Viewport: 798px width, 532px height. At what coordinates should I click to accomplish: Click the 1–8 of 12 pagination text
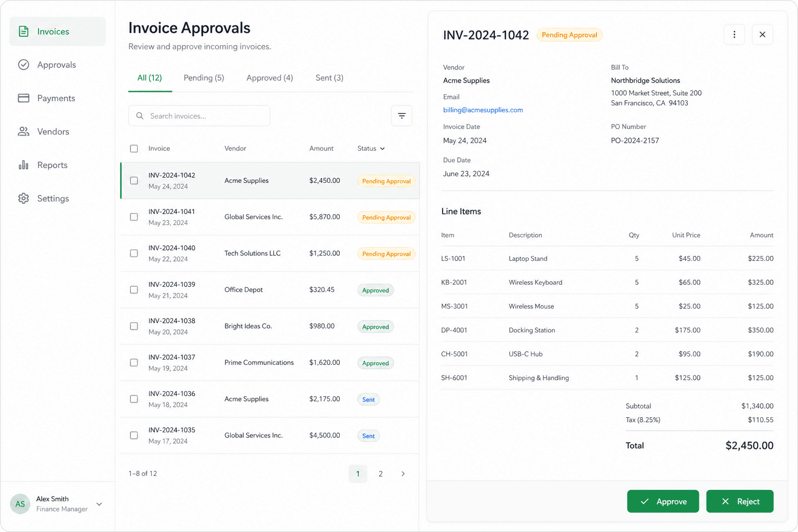pyautogui.click(x=143, y=474)
